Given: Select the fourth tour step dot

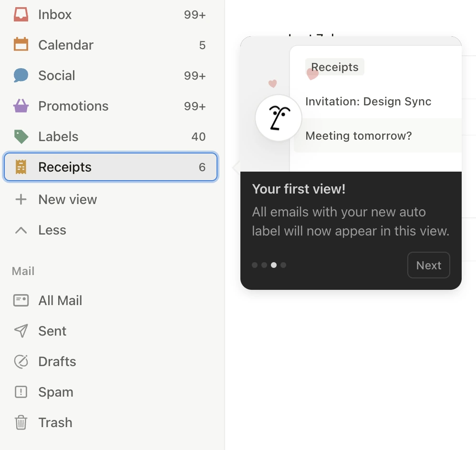Looking at the screenshot, I should click(x=283, y=265).
